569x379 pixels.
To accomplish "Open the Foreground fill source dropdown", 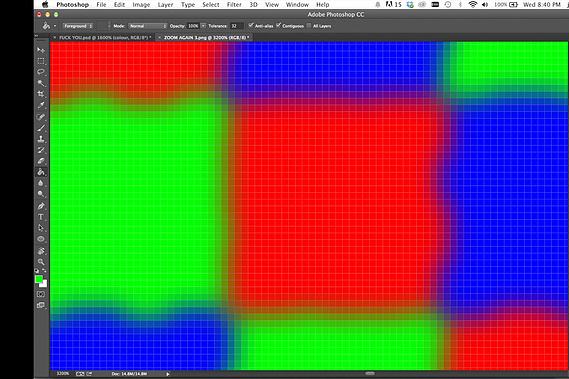I will tap(78, 26).
